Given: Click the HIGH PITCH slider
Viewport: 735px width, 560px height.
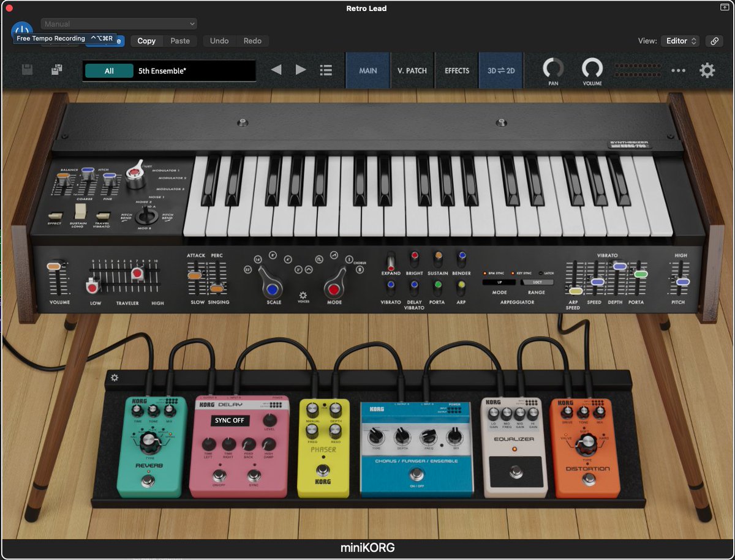Looking at the screenshot, I should (682, 282).
